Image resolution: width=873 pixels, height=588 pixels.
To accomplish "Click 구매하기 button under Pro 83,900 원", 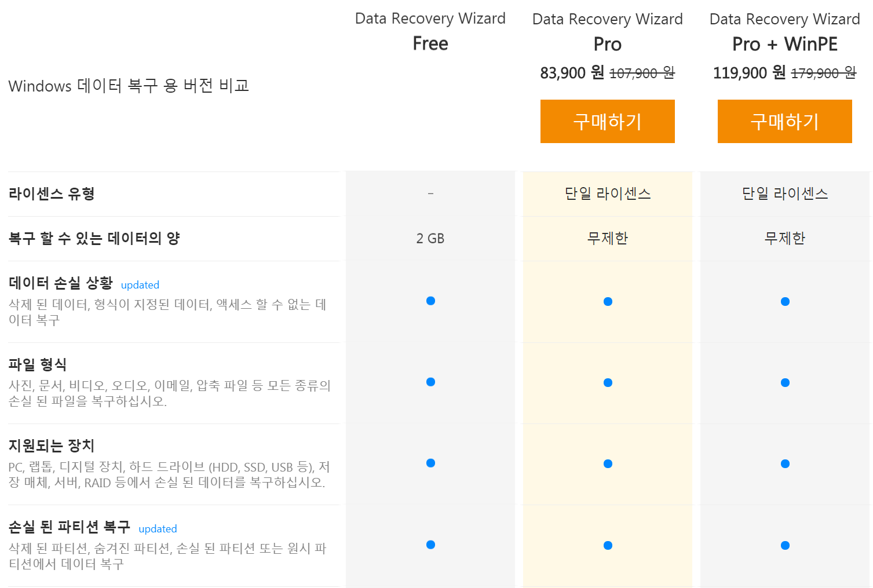I will click(607, 121).
